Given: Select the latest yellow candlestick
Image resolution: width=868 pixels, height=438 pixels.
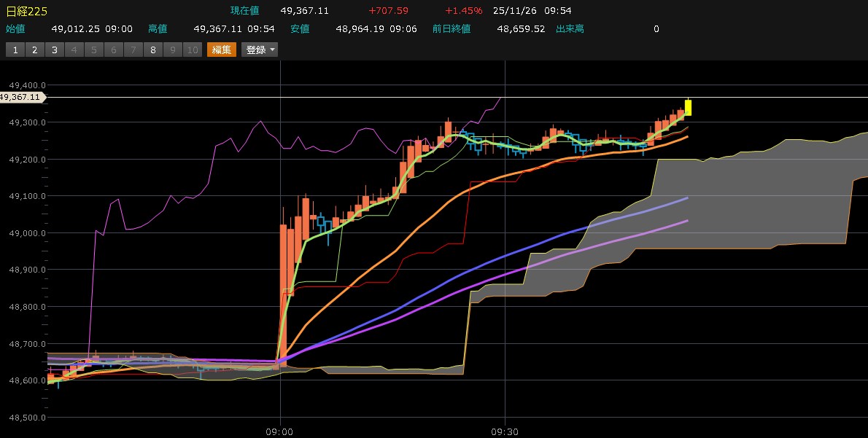Looking at the screenshot, I should point(688,108).
